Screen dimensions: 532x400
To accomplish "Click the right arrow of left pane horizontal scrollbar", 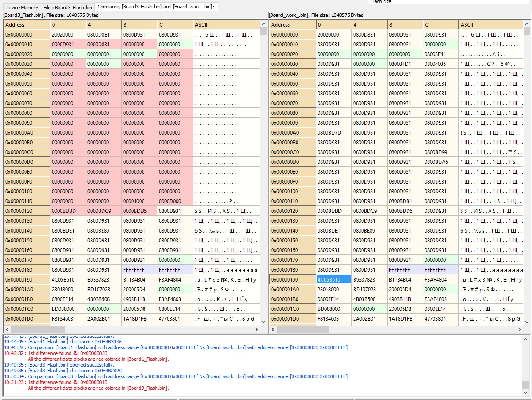I will click(x=256, y=329).
